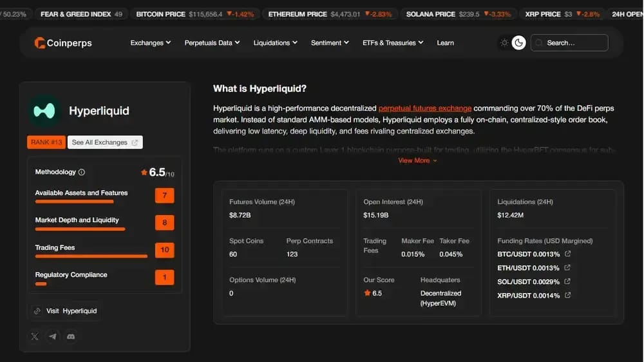This screenshot has height=362, width=644.
Task: Click Market Depth and Liquidity score 8
Action: [164, 223]
